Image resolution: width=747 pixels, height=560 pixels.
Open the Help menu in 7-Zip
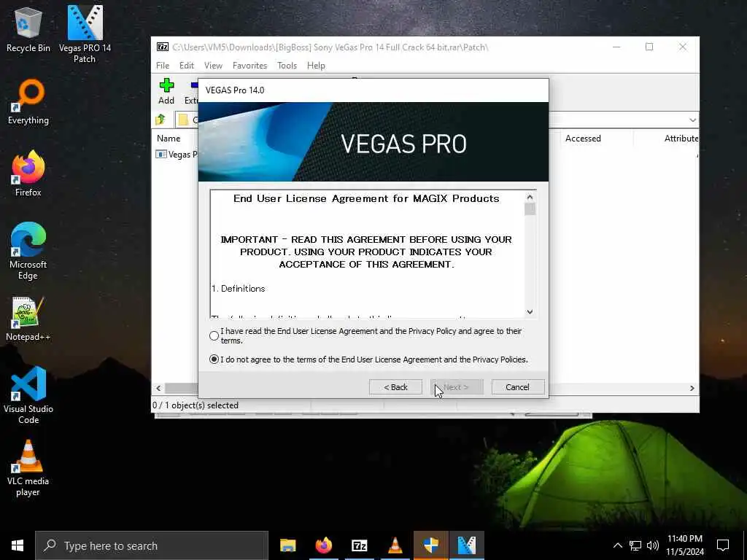pos(316,66)
